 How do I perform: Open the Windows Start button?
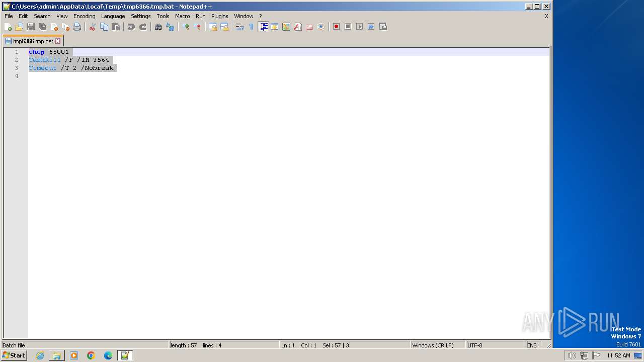(x=14, y=355)
